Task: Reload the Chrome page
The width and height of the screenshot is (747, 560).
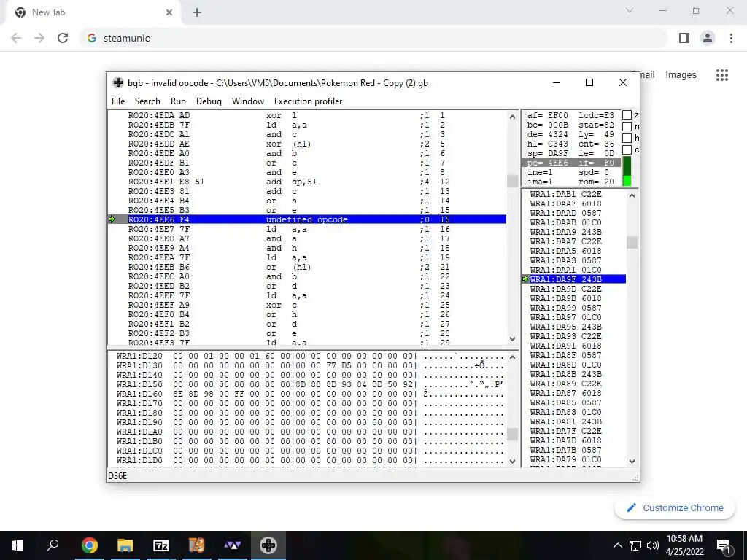Action: tap(63, 38)
